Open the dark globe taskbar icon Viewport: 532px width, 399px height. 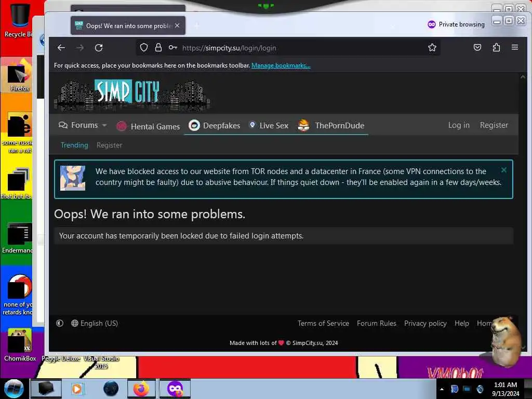click(111, 389)
